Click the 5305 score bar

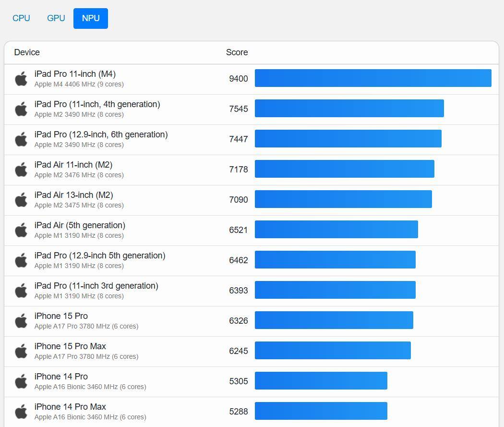pyautogui.click(x=321, y=380)
